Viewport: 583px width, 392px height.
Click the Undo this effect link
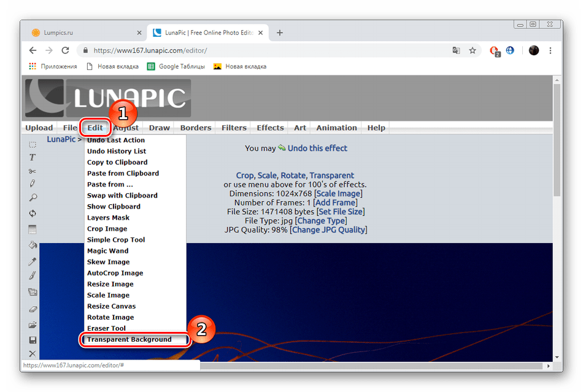[x=317, y=148]
